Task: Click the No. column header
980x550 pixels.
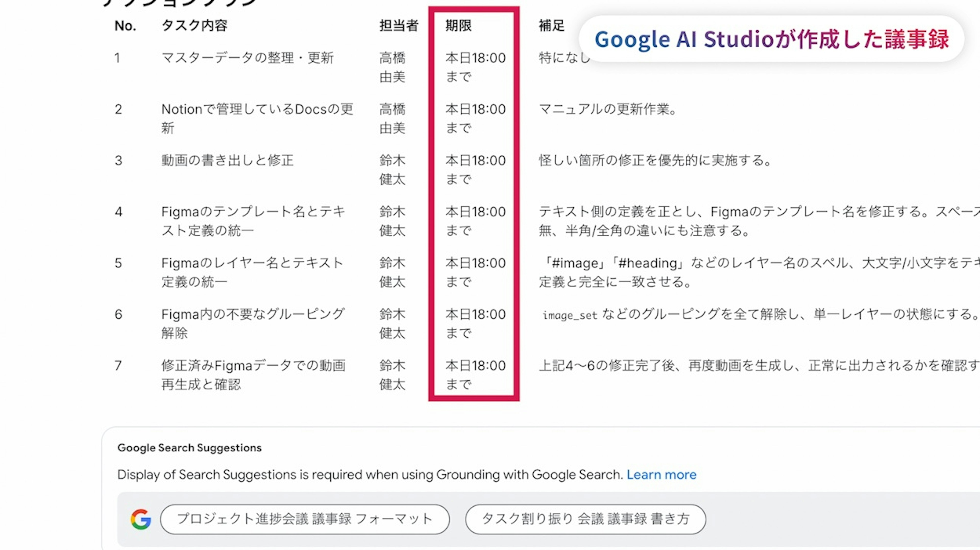Action: (125, 26)
